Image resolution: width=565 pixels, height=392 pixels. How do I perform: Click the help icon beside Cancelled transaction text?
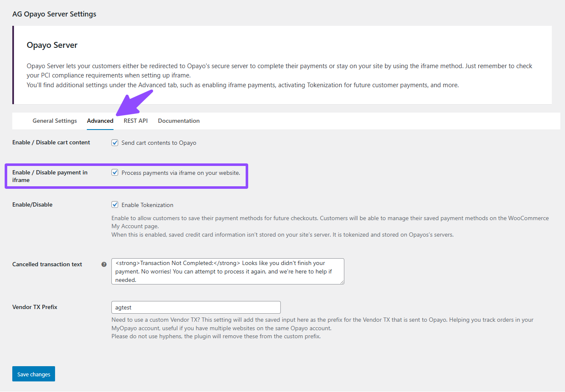pos(104,264)
